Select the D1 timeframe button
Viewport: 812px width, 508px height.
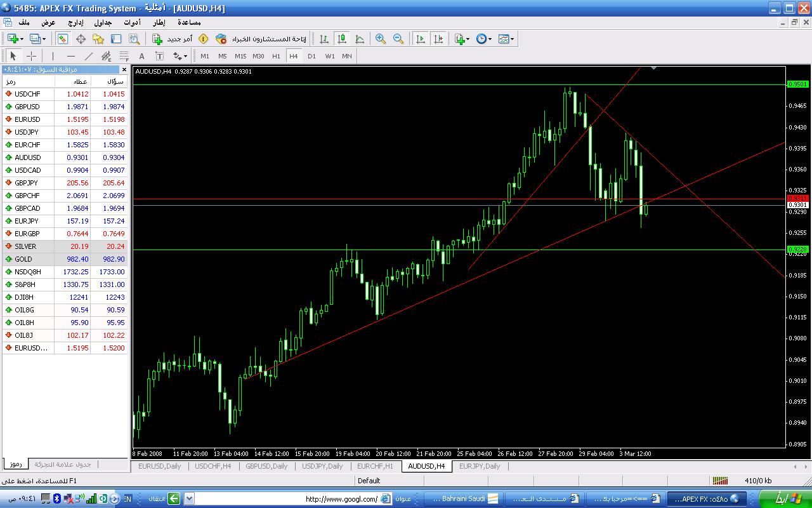pyautogui.click(x=311, y=56)
